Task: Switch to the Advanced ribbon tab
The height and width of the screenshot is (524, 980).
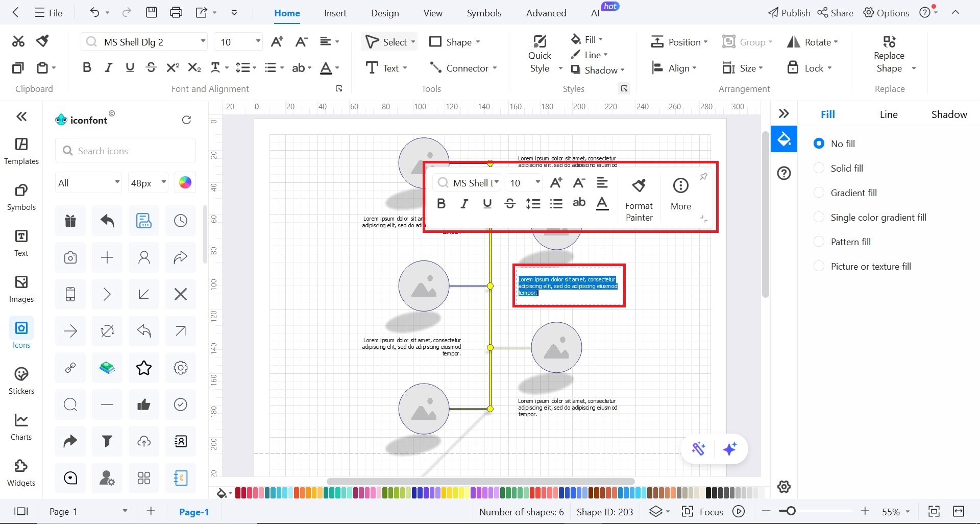Action: tap(546, 13)
